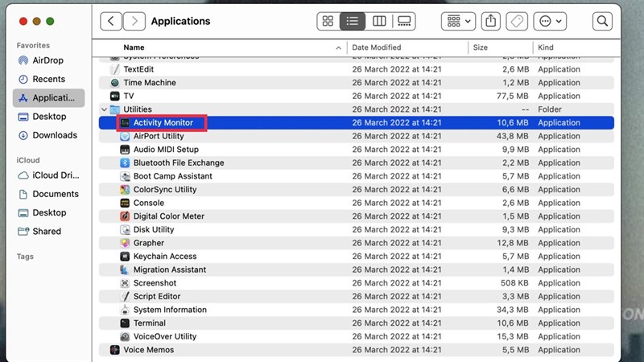Open AirDrop in the sidebar

pyautogui.click(x=48, y=60)
